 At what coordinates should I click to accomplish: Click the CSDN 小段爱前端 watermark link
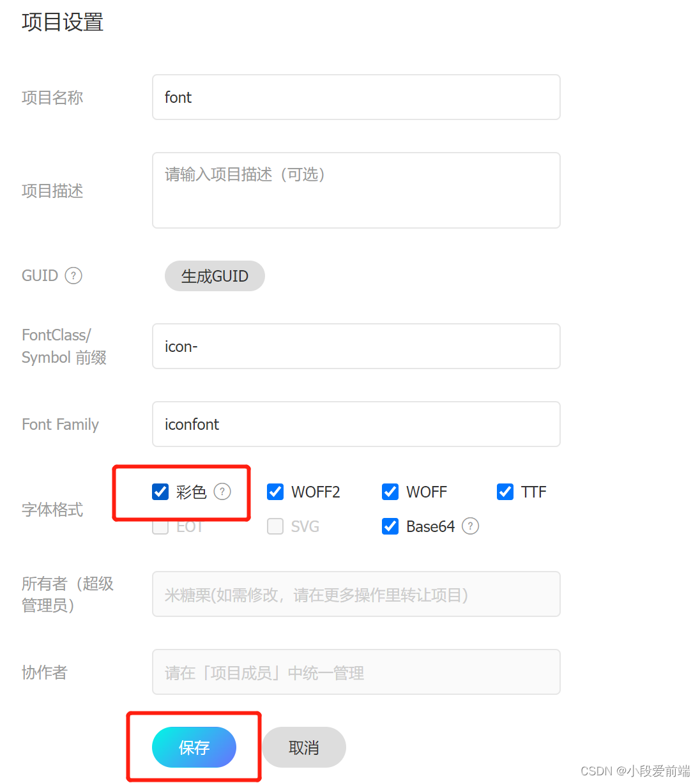click(634, 771)
